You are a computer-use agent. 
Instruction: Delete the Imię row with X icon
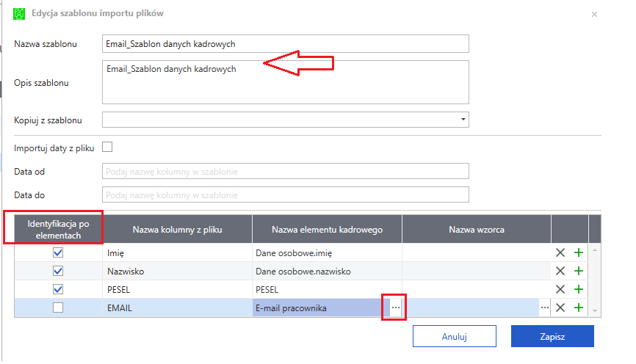[560, 252]
